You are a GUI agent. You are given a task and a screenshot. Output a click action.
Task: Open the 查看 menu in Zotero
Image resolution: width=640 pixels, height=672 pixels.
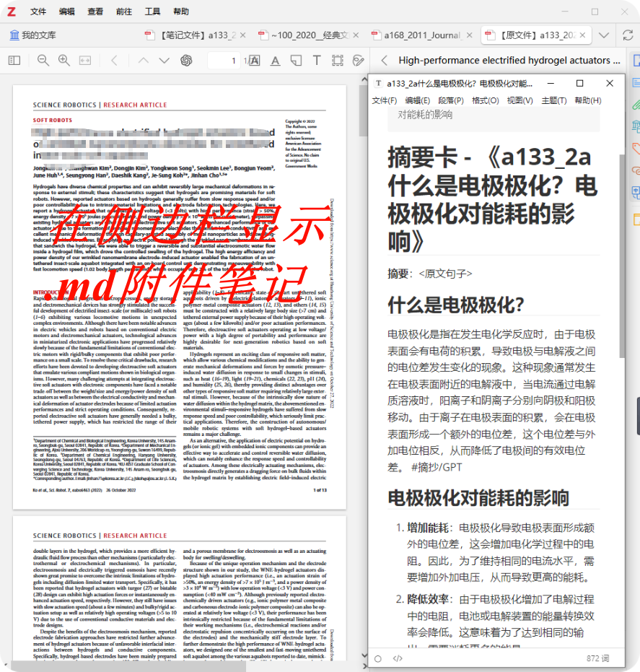[95, 12]
